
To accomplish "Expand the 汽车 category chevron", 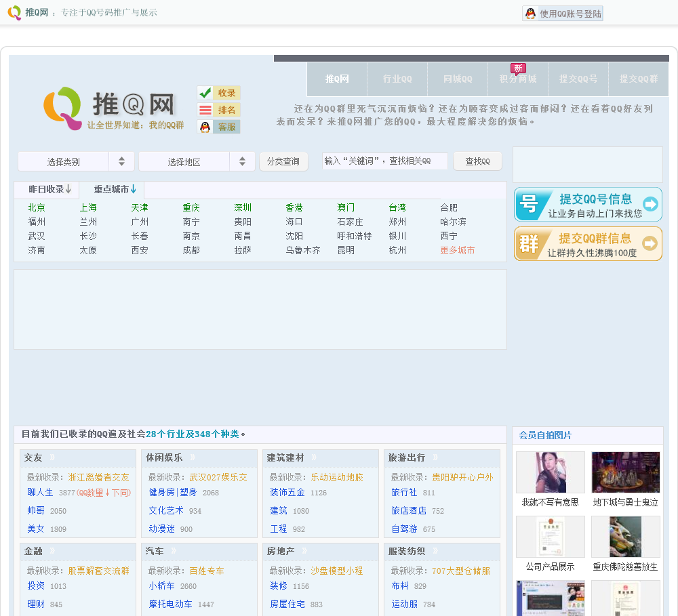I will pyautogui.click(x=174, y=550).
